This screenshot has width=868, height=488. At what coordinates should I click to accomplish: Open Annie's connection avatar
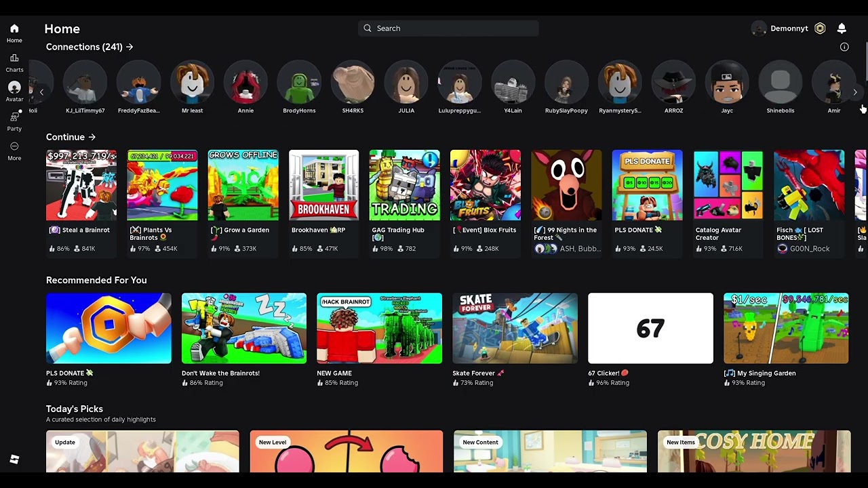click(245, 82)
